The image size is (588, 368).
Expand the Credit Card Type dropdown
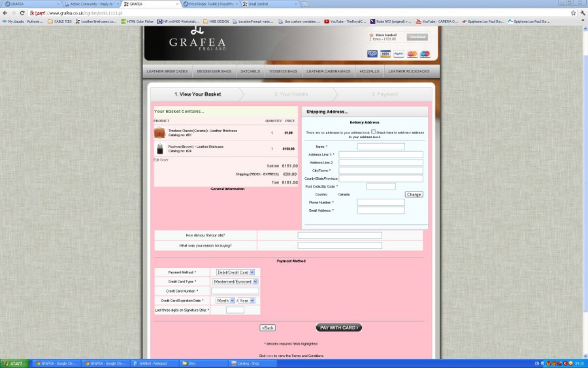(x=235, y=282)
